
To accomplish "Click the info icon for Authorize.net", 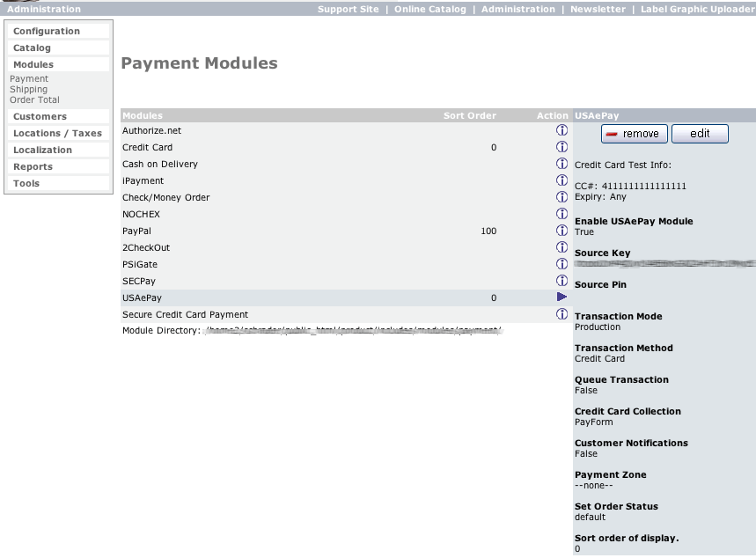I will [561, 130].
